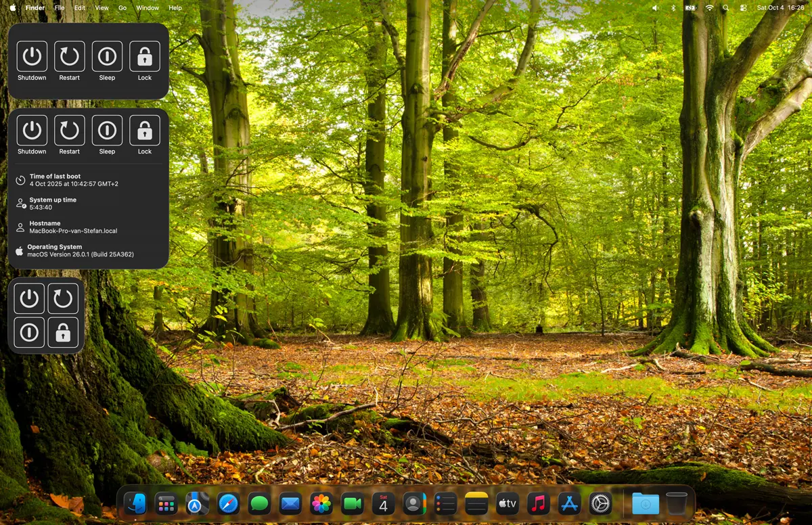The image size is (812, 525).
Task: Click Restart in the topmost power widget
Action: [69, 57]
